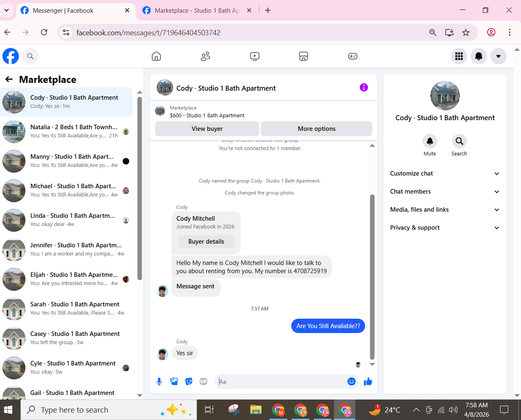
Task: Open the Buyer details button
Action: point(206,242)
